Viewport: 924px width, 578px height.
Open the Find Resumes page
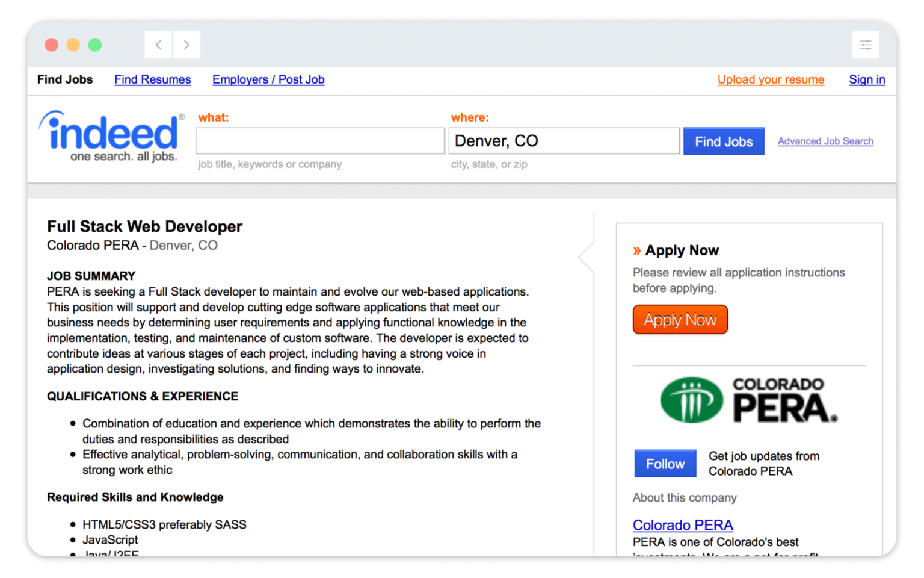coord(153,79)
